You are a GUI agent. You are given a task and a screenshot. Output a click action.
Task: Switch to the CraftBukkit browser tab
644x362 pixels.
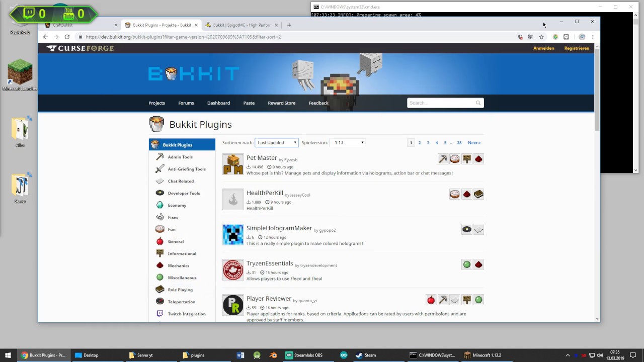click(80, 25)
